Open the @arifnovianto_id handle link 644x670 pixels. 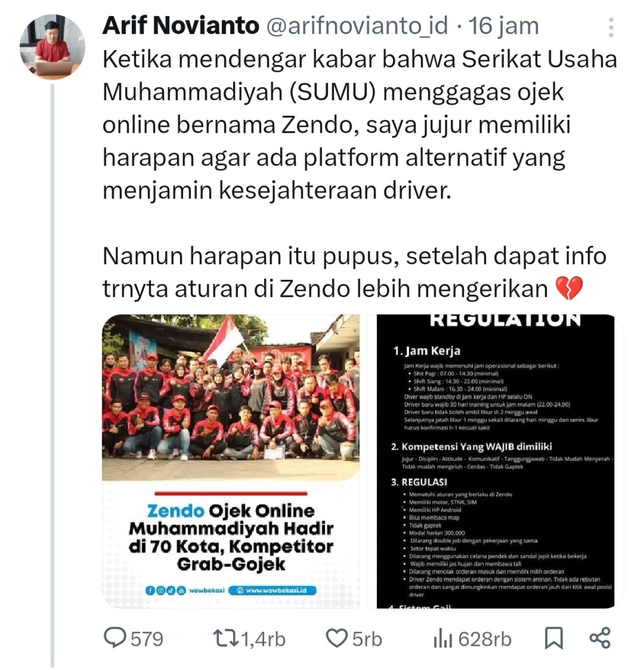tap(356, 26)
